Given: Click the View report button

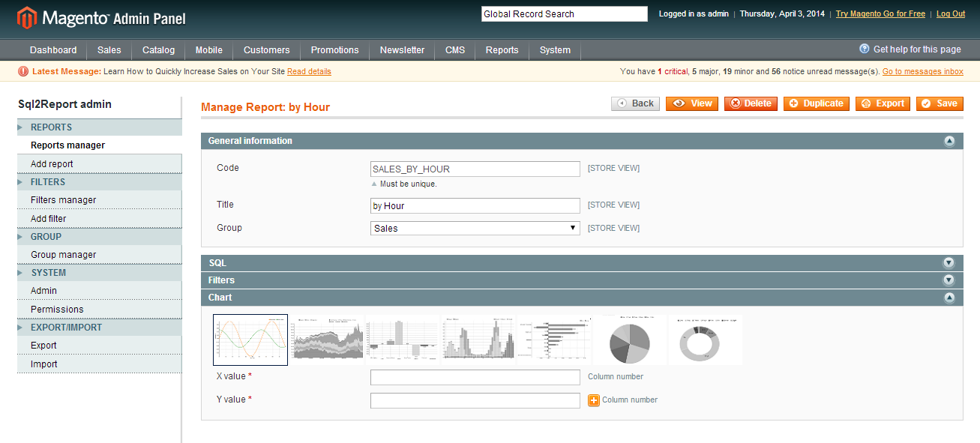Looking at the screenshot, I should point(692,103).
